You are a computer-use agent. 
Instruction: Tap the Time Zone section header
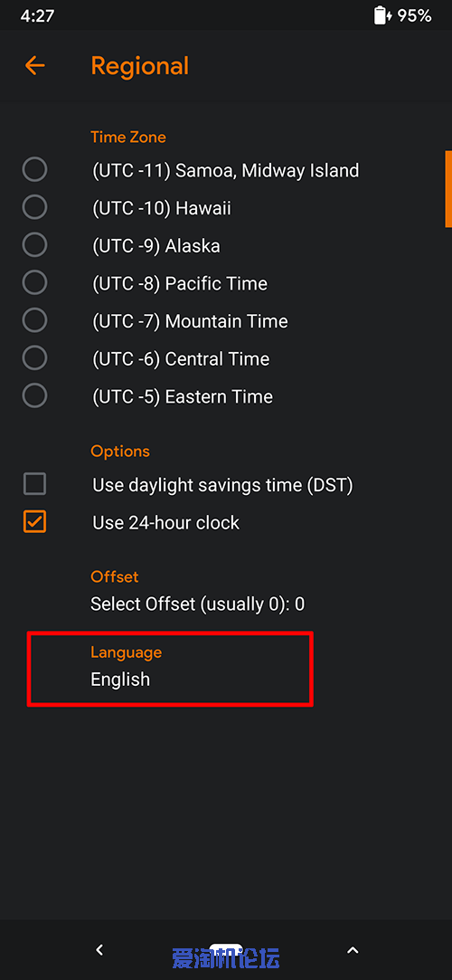[x=128, y=137]
